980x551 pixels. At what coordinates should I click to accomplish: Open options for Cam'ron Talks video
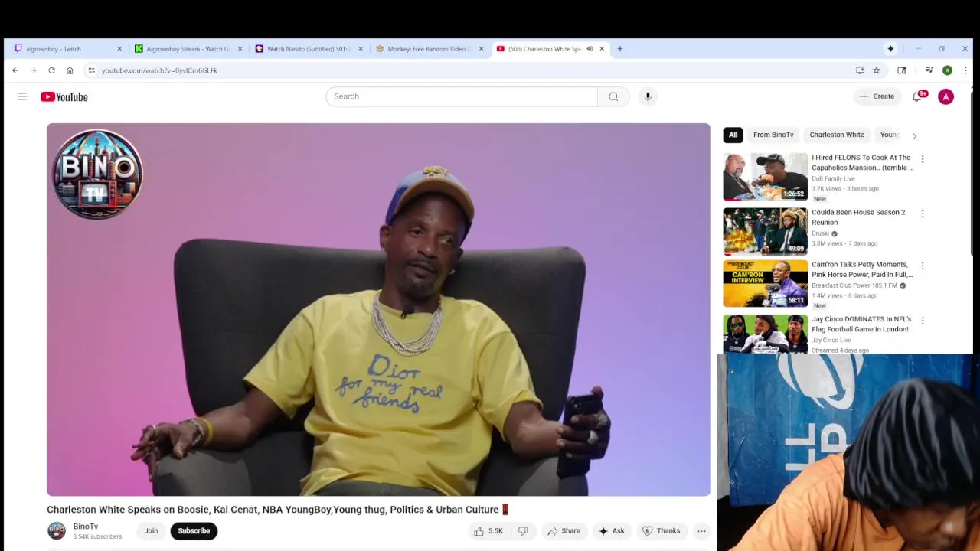[x=923, y=266]
